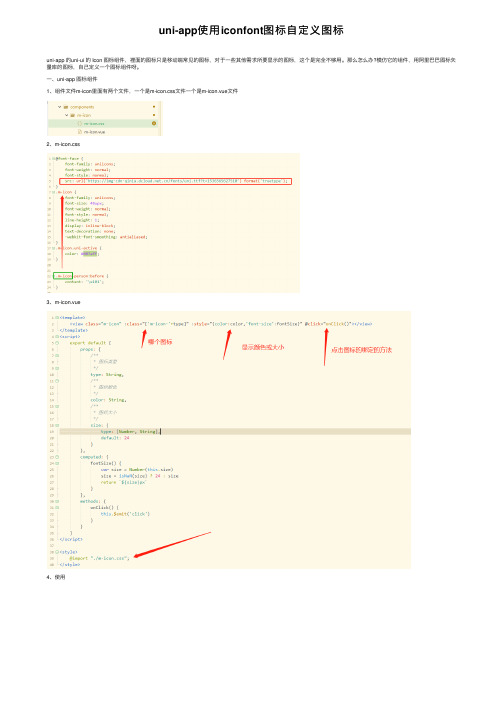Click the src: url line in @font-face
Image resolution: width=504 pixels, height=713 pixels.
click(x=176, y=181)
